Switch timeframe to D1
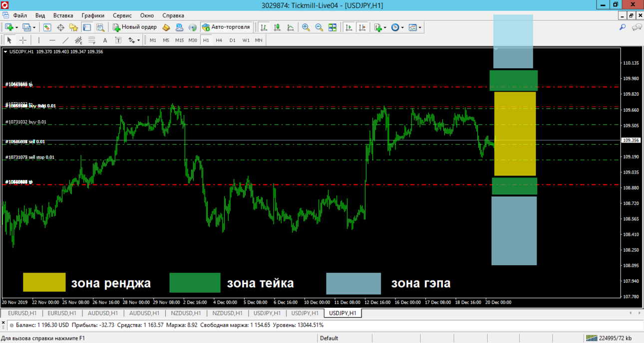The width and height of the screenshot is (644, 343). pyautogui.click(x=232, y=40)
